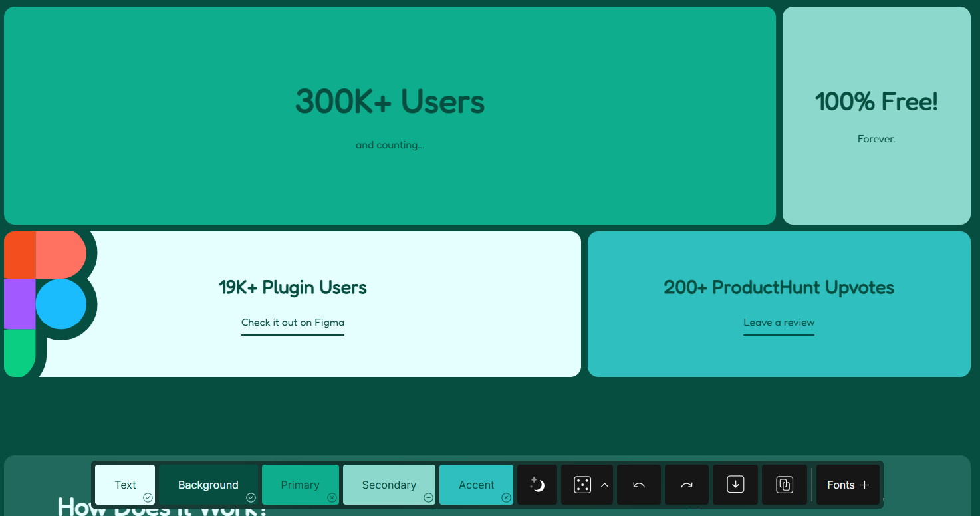The height and width of the screenshot is (516, 980).
Task: Click the dice randomize colors icon
Action: click(x=582, y=485)
